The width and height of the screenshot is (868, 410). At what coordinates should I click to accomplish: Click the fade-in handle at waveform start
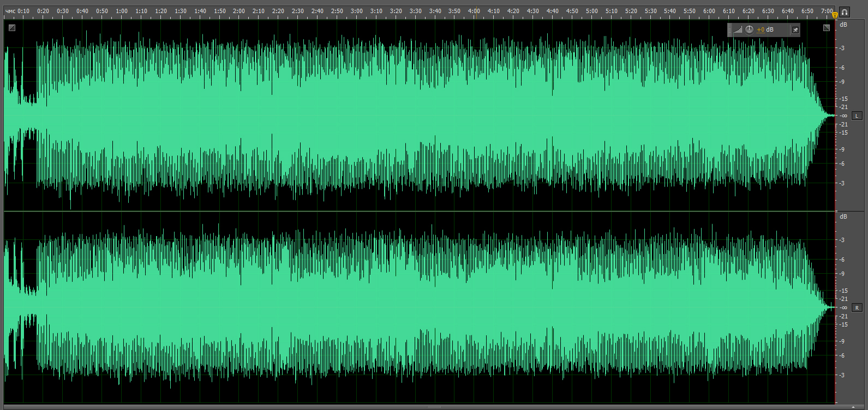pyautogui.click(x=12, y=28)
